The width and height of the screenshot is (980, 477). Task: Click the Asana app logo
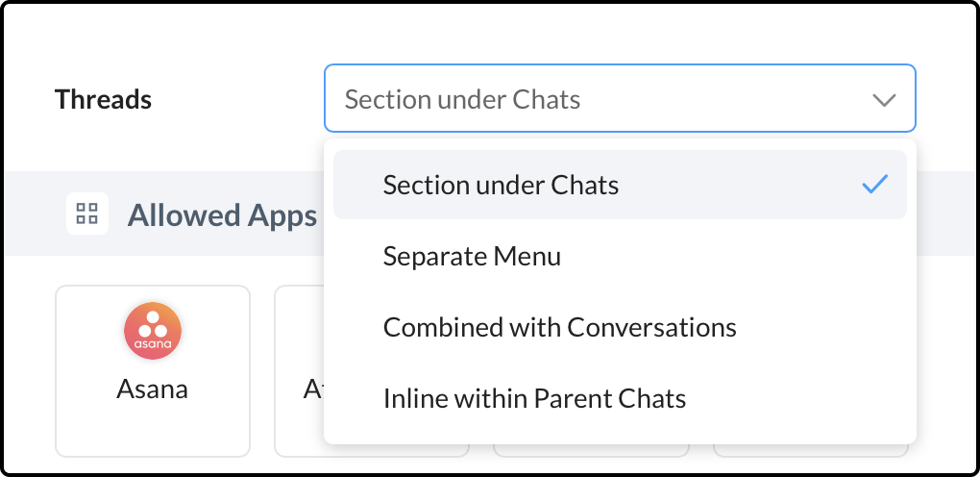153,331
